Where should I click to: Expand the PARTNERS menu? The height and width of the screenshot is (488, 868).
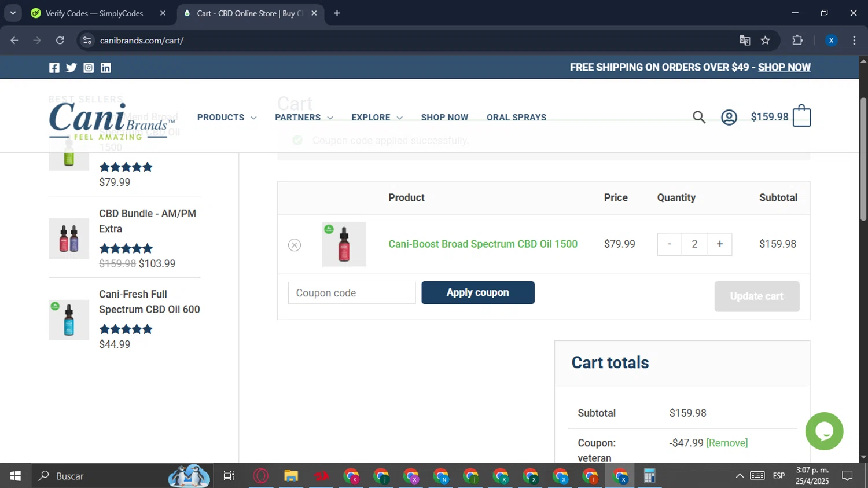(x=304, y=118)
